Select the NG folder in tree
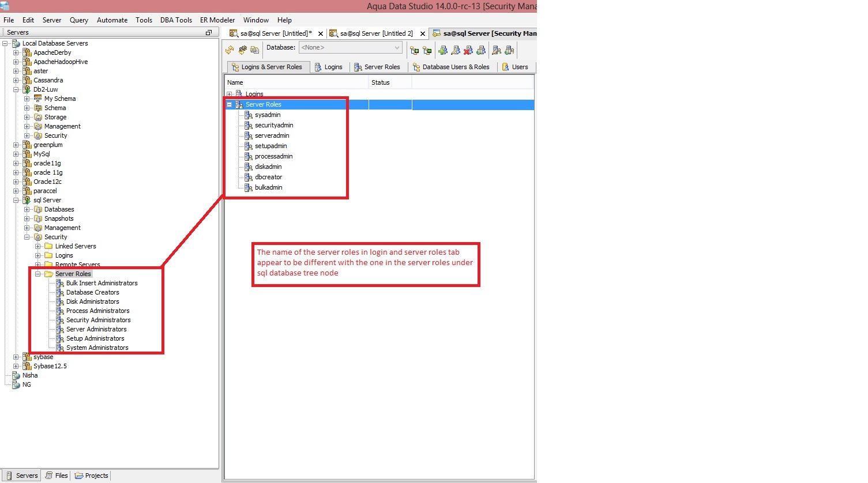 click(27, 384)
